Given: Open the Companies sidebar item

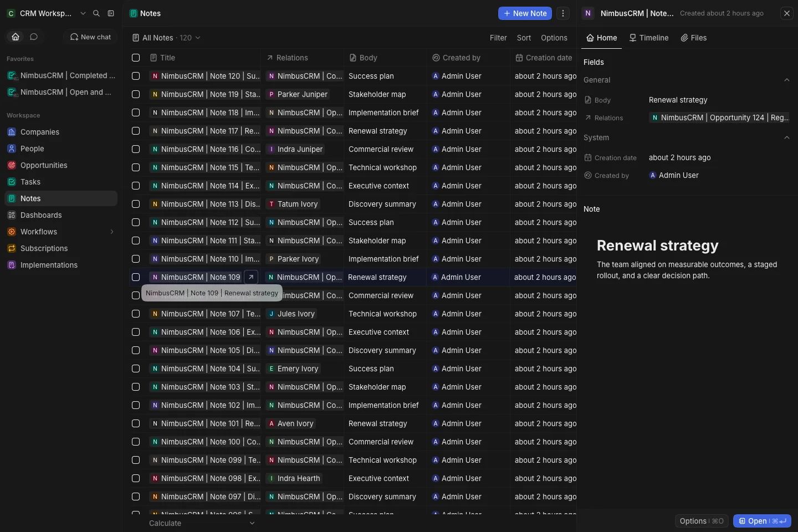Looking at the screenshot, I should tap(61, 132).
